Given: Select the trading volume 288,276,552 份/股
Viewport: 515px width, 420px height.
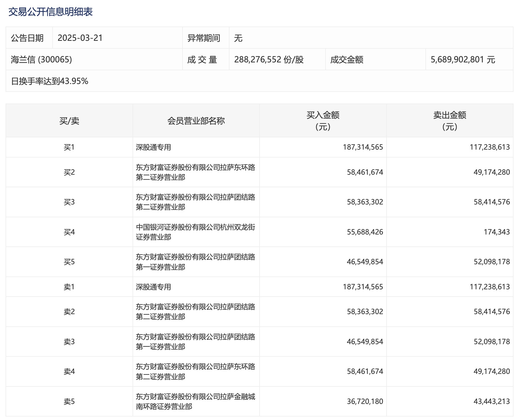Looking at the screenshot, I should pyautogui.click(x=269, y=60).
